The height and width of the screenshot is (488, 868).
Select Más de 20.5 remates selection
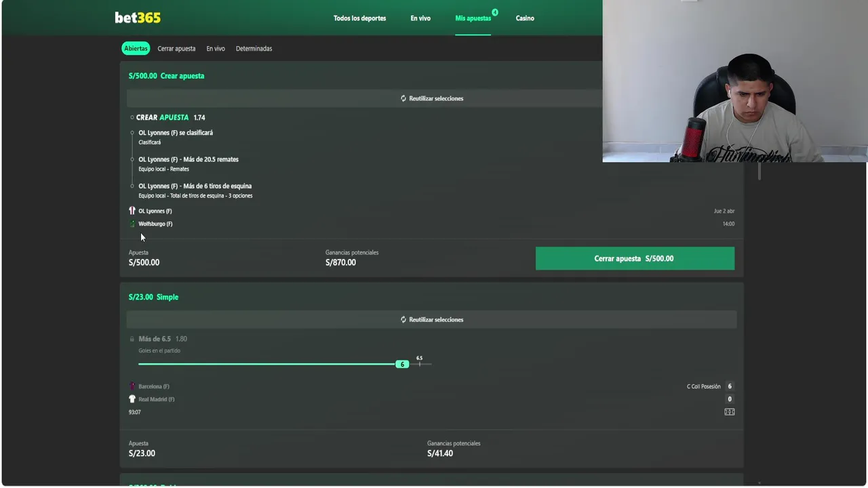(x=189, y=159)
